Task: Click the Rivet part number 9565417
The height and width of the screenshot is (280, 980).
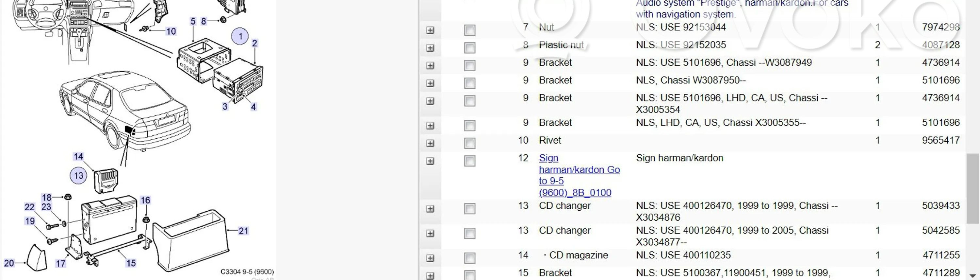Action: coord(940,140)
